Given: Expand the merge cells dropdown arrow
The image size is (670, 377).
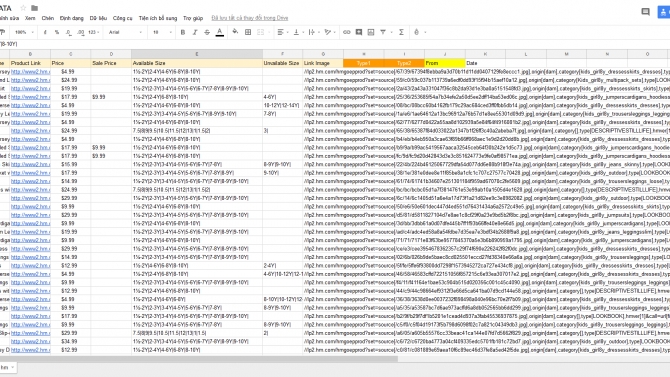Looking at the screenshot, I should (x=268, y=32).
